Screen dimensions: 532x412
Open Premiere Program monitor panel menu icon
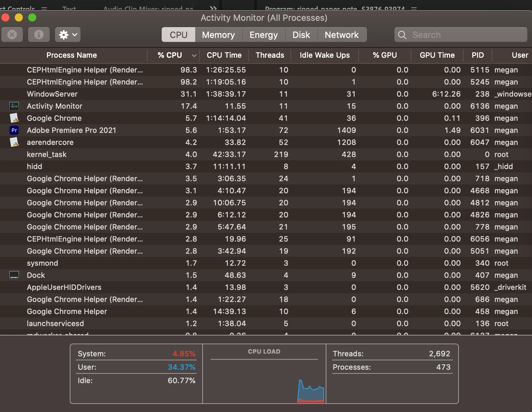point(414,8)
